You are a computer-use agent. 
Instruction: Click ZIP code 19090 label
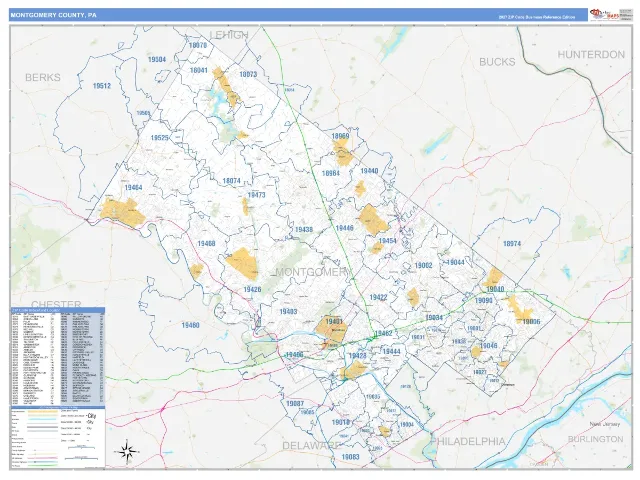(x=484, y=300)
